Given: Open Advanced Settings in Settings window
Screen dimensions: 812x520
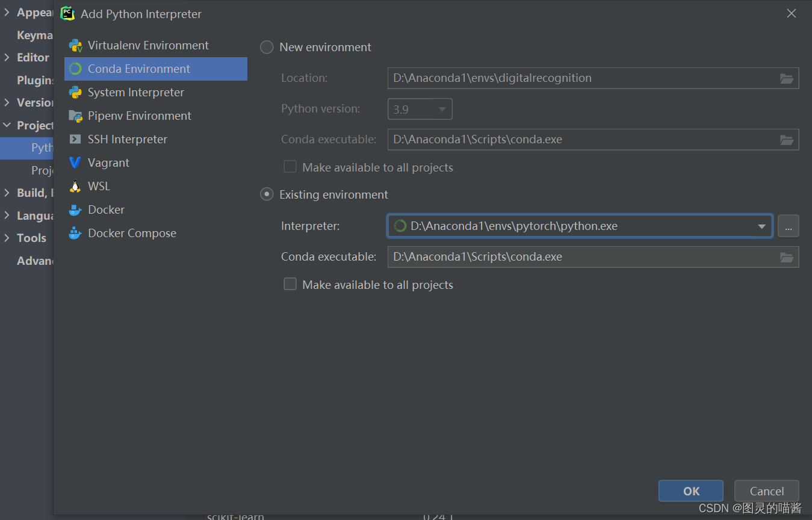Looking at the screenshot, I should tap(35, 261).
